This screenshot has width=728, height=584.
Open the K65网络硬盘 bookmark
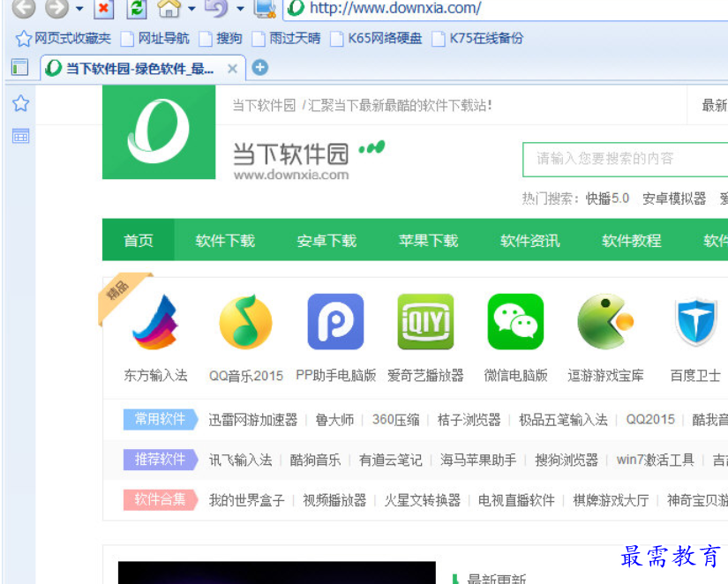(x=376, y=38)
